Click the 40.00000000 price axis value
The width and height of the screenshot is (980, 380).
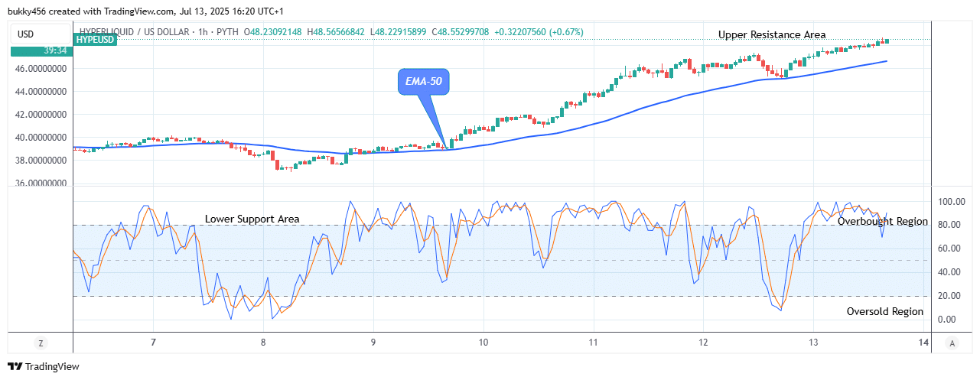[41, 138]
